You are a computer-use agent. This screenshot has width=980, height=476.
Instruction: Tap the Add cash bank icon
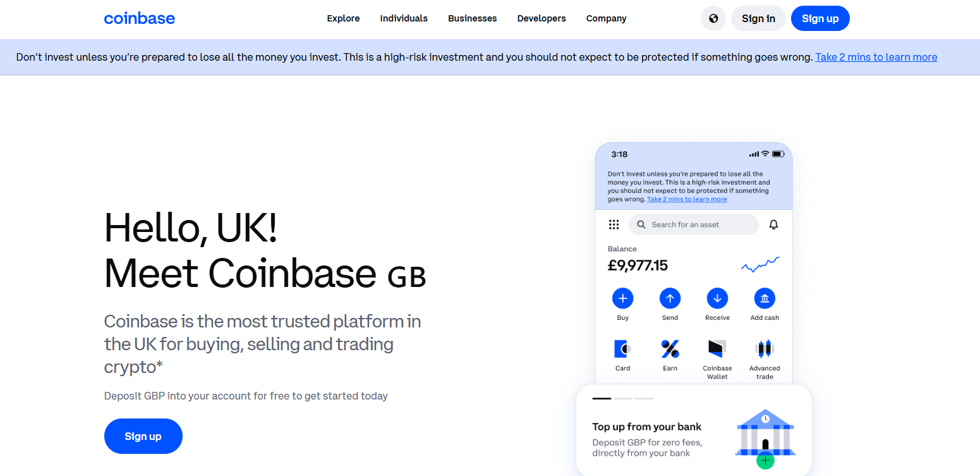coord(765,298)
